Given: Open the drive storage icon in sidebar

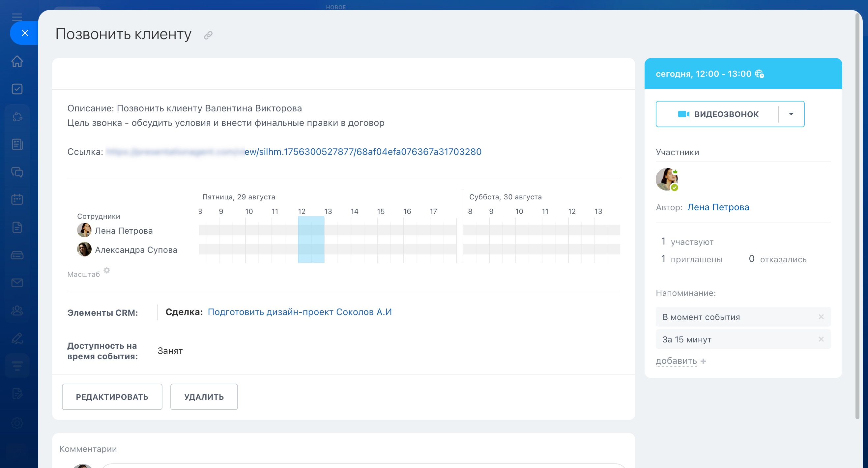Looking at the screenshot, I should tap(17, 255).
